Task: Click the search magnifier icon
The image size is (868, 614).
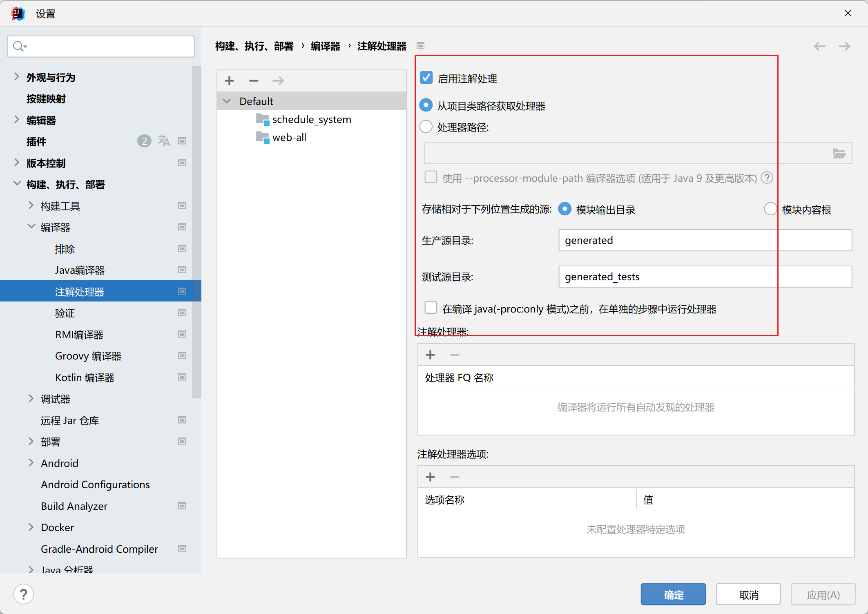Action: coord(19,46)
